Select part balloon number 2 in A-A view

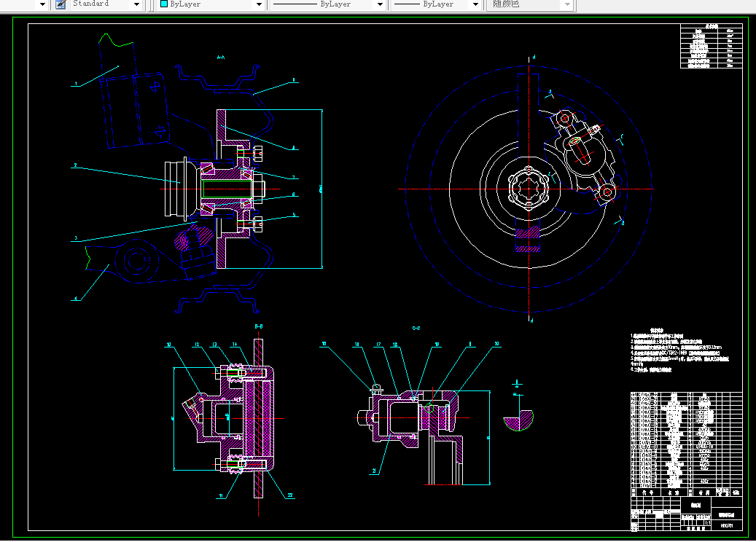(x=75, y=165)
